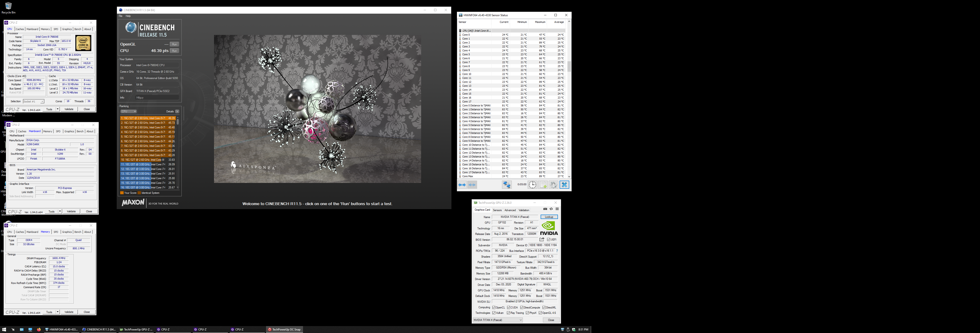The width and height of the screenshot is (980, 333).
Task: Open HWiNFO sensor settings gear icon
Action: 554,185
